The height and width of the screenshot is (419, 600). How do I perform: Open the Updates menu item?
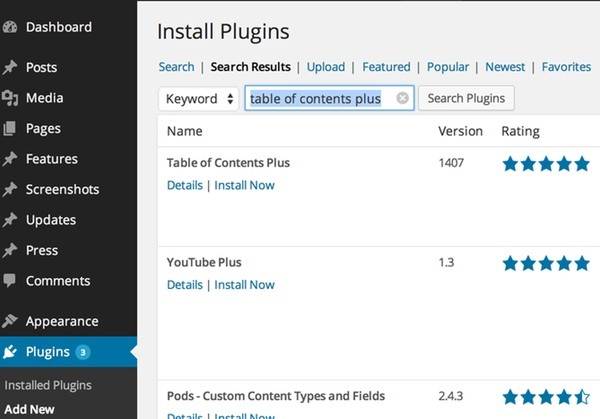[x=51, y=220]
